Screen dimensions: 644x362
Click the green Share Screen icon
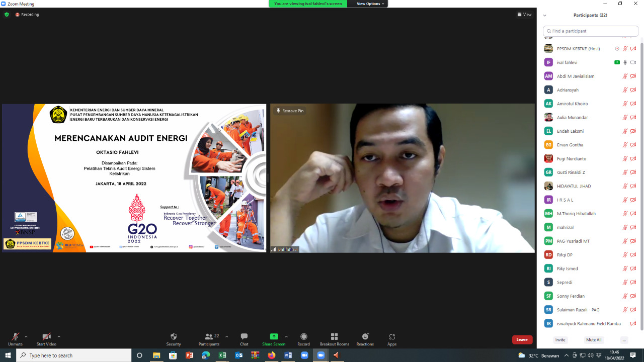[x=274, y=336]
